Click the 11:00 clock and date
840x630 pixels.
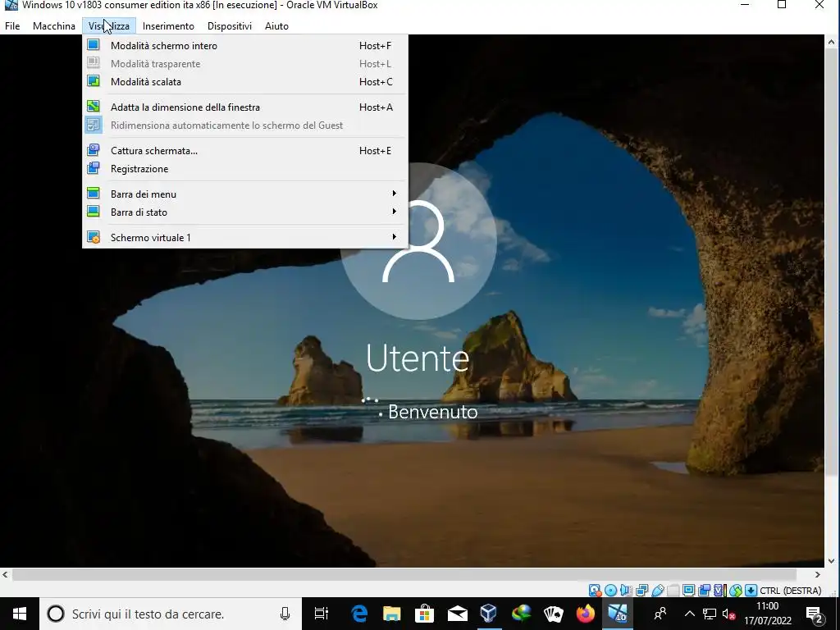coord(768,614)
